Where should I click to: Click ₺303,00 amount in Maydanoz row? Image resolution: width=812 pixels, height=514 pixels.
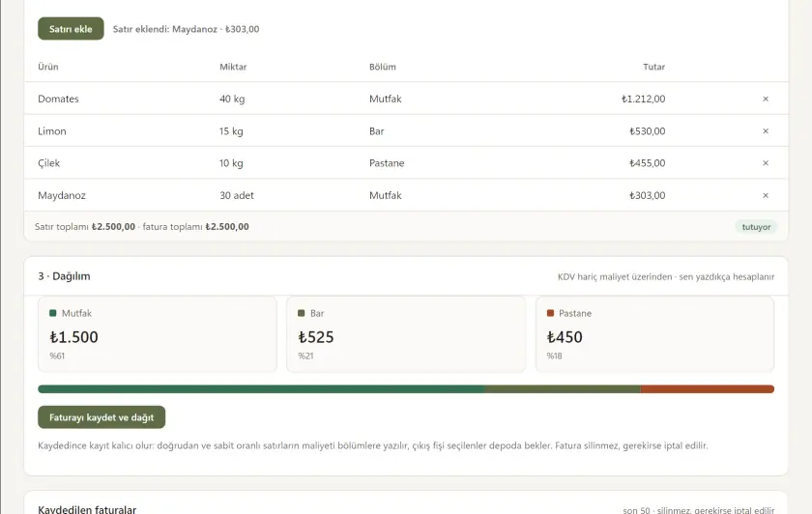[648, 196]
